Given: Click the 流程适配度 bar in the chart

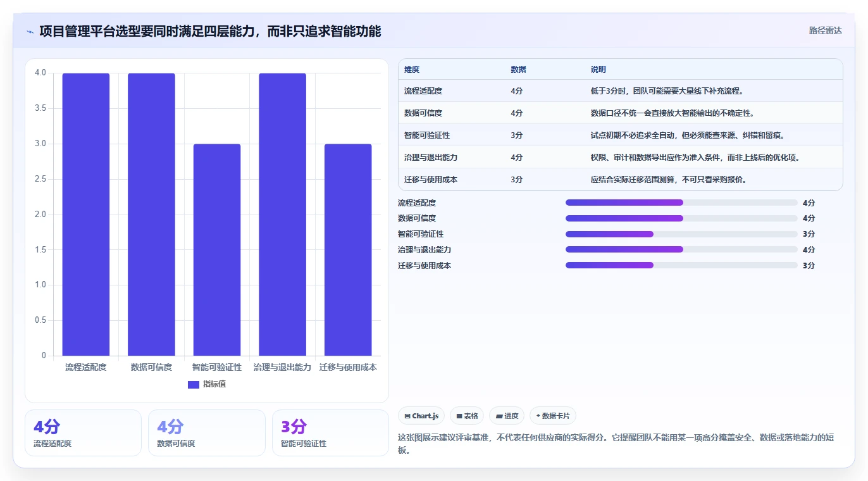Looking at the screenshot, I should pos(86,215).
